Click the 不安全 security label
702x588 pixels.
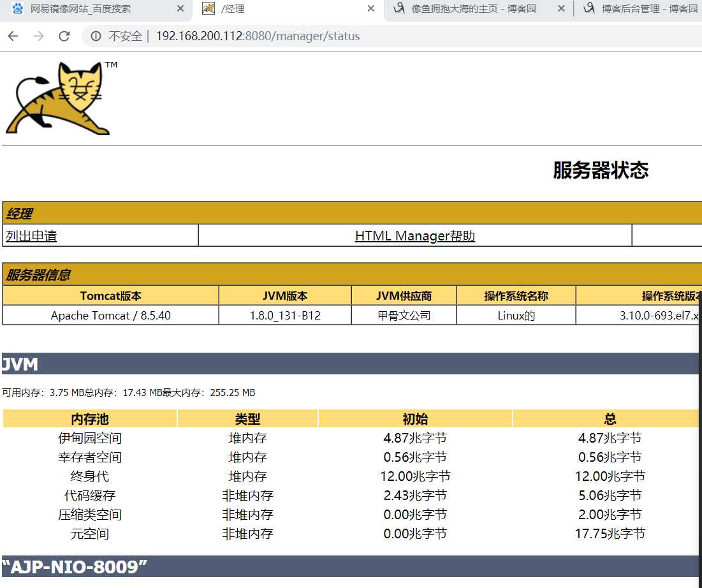[x=125, y=36]
